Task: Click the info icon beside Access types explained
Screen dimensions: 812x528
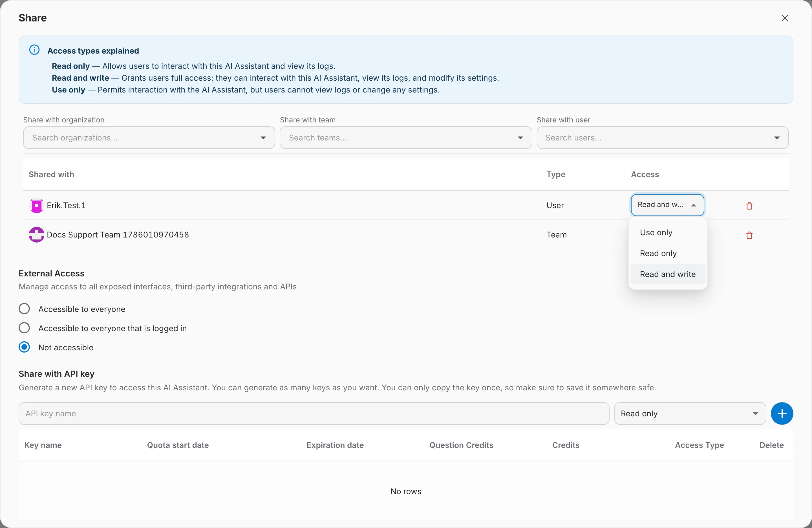Action: click(x=34, y=50)
